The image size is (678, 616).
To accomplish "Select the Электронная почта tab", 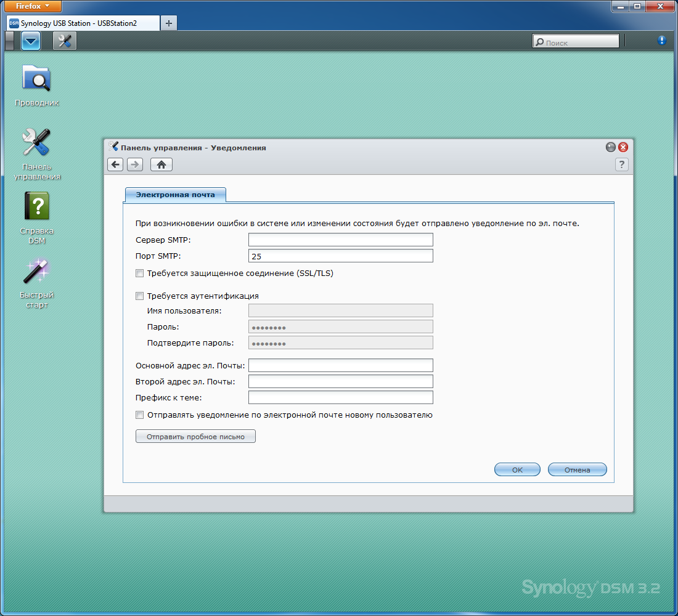I will coord(175,195).
